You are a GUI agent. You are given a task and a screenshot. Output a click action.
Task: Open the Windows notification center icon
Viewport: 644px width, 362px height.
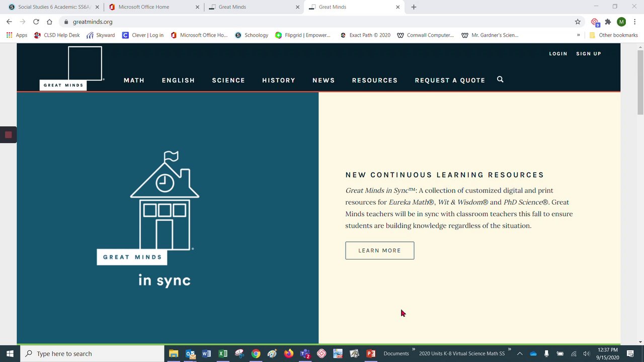[630, 353]
